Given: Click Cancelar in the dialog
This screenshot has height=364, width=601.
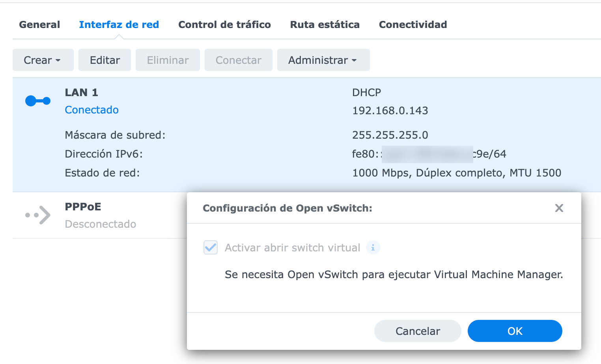Looking at the screenshot, I should [417, 331].
